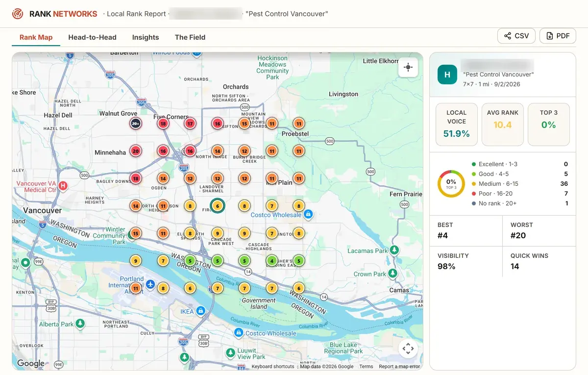This screenshot has height=375, width=588.
Task: Switch to the Rank Map tab
Action: [x=36, y=37]
